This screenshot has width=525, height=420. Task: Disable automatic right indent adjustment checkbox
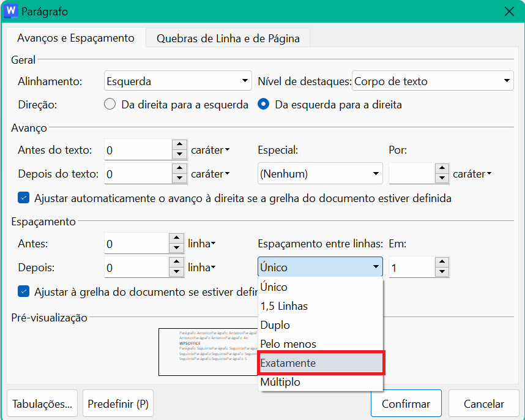[x=23, y=198]
